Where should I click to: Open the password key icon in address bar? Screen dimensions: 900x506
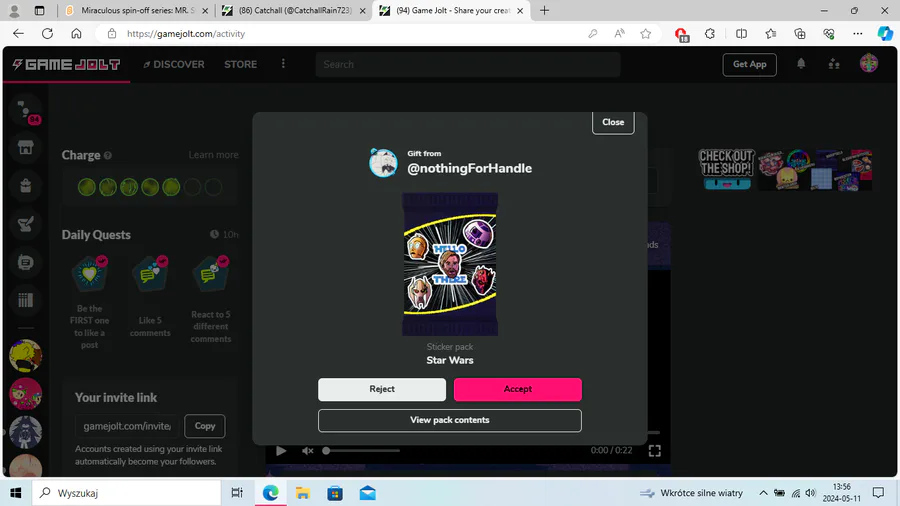click(592, 34)
